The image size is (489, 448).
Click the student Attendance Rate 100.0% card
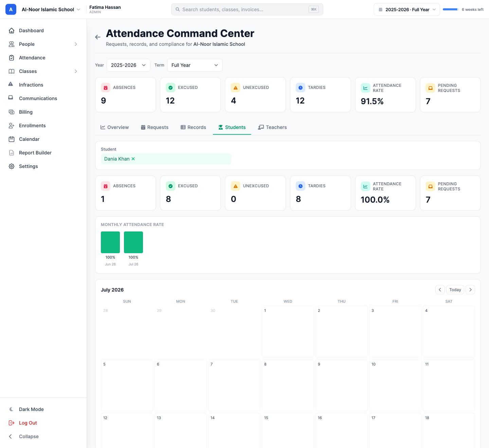[x=385, y=193]
